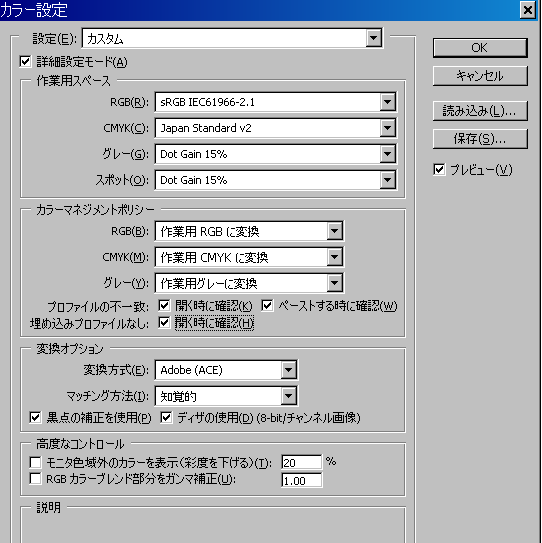Viewport: 542px width, 543px height.
Task: Disable ディザの使用 checkbox
Action: [166, 418]
